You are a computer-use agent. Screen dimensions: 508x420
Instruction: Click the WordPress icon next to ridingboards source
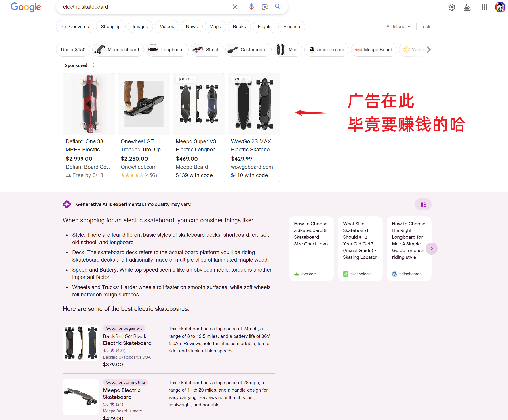click(394, 274)
